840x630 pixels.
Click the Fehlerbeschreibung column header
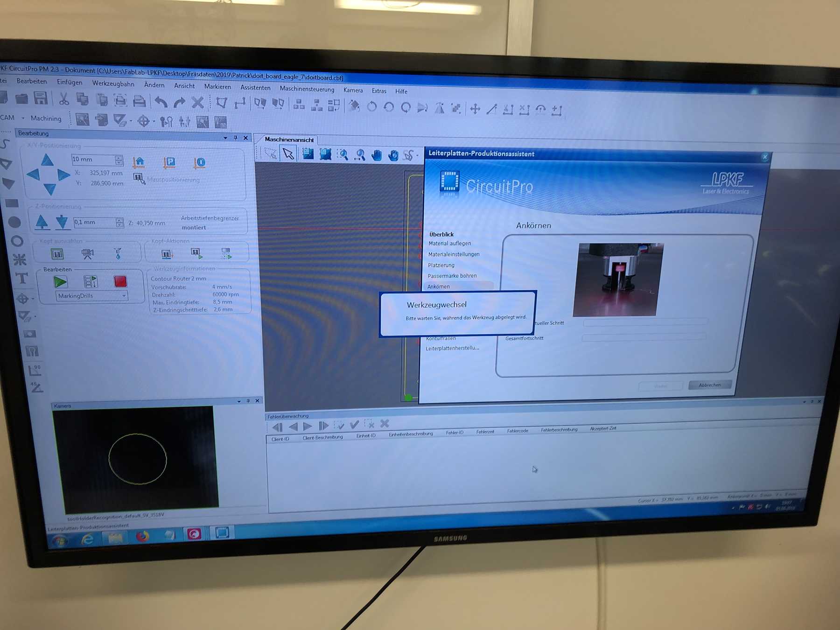coord(559,429)
